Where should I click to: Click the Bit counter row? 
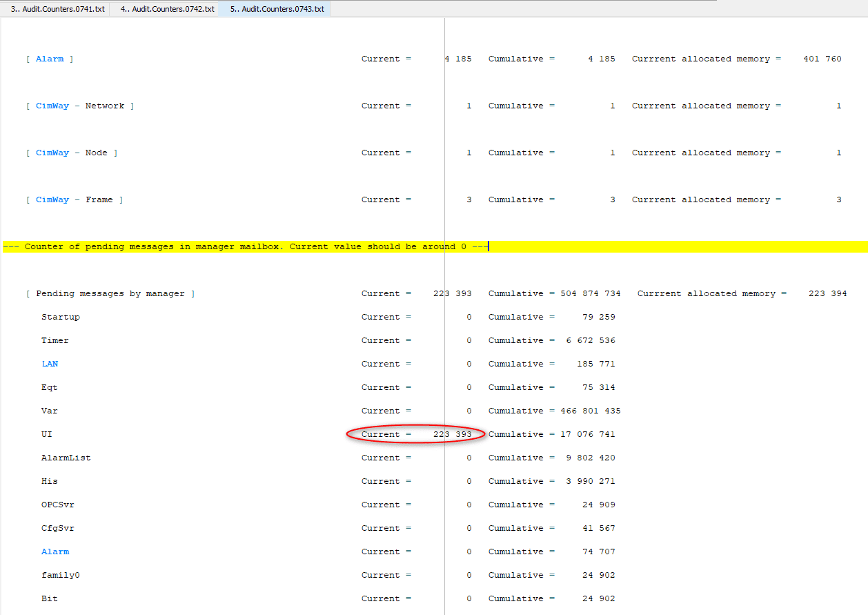point(49,598)
